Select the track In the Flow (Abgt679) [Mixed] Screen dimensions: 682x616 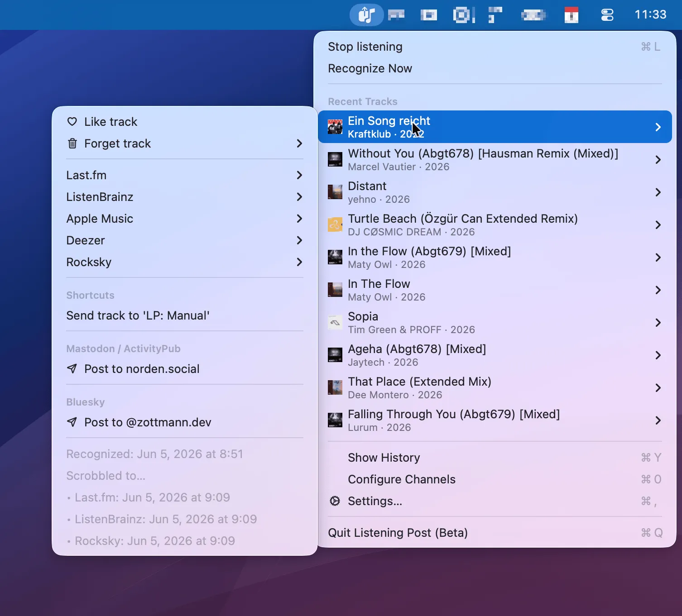[495, 258]
